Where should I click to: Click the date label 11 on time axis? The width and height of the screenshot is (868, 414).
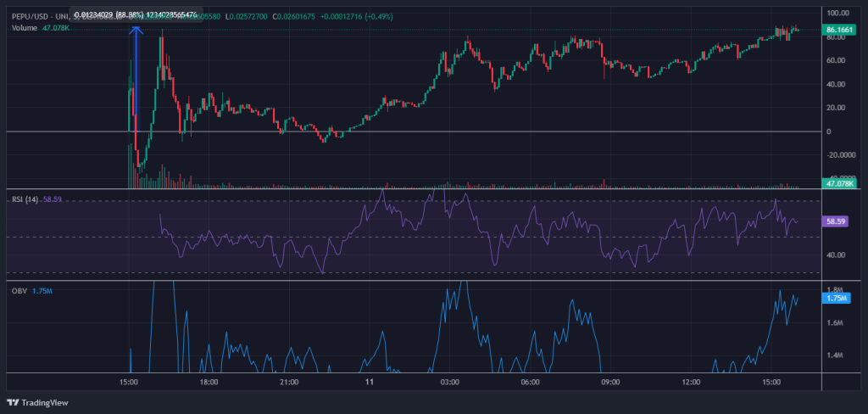(x=370, y=383)
